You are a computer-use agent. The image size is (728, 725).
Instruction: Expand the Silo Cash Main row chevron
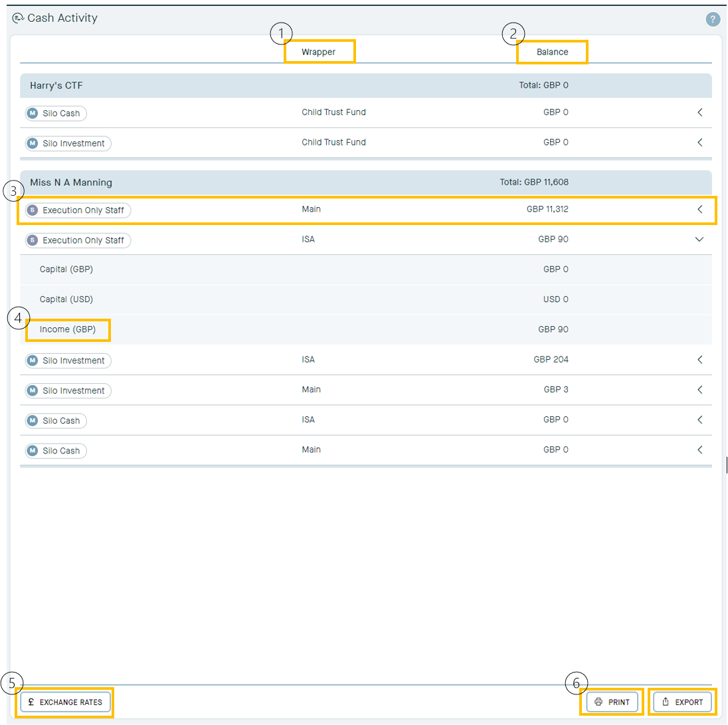click(699, 450)
